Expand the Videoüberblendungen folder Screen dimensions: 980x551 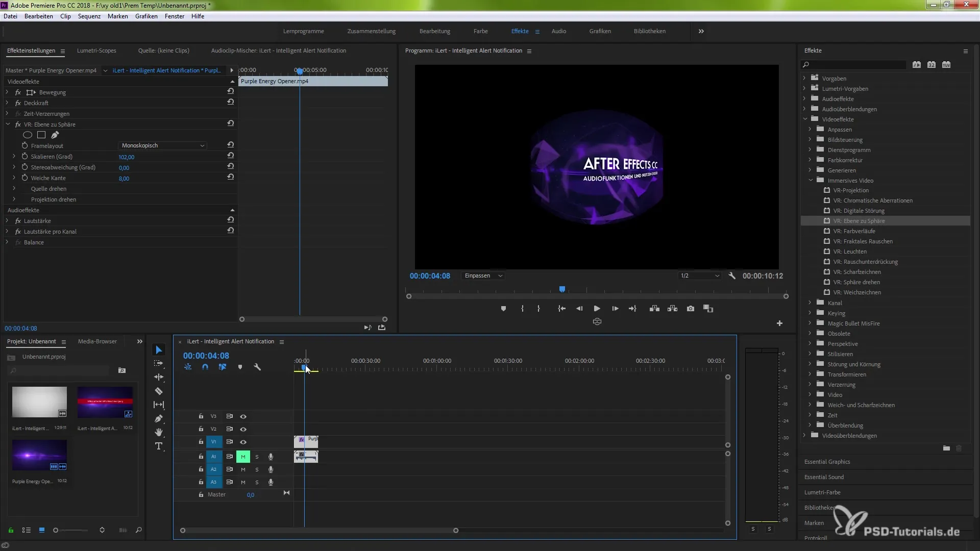click(804, 435)
